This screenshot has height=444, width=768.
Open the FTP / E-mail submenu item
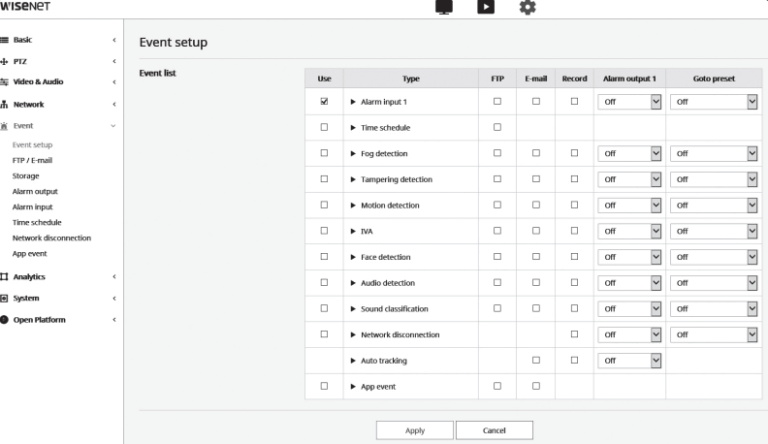(32, 160)
